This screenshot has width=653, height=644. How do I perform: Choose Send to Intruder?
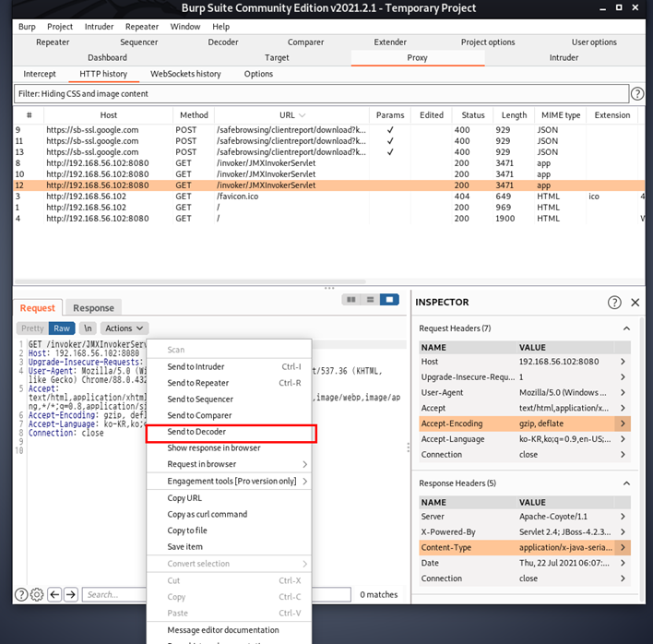point(229,366)
